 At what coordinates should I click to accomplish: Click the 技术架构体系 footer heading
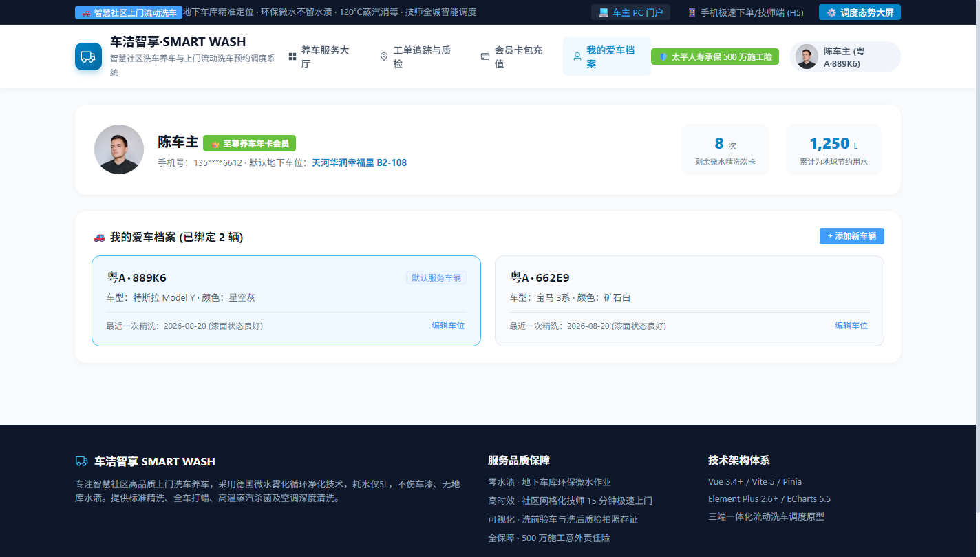pyautogui.click(x=739, y=461)
